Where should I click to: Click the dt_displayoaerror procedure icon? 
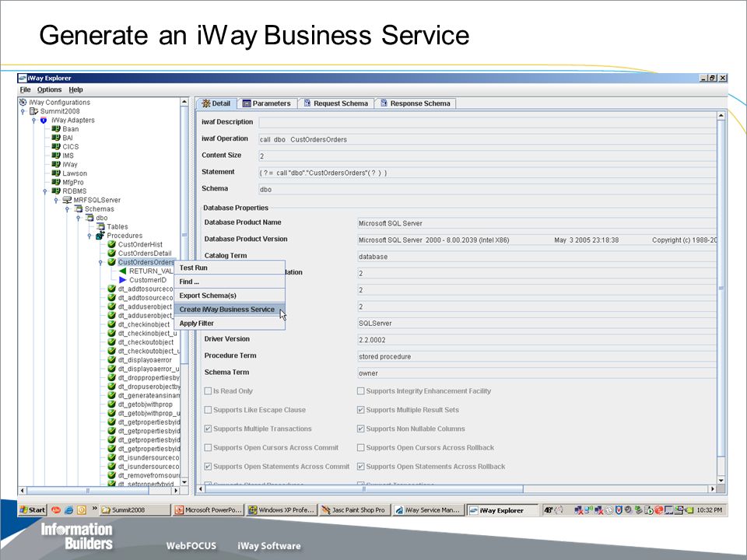click(111, 360)
